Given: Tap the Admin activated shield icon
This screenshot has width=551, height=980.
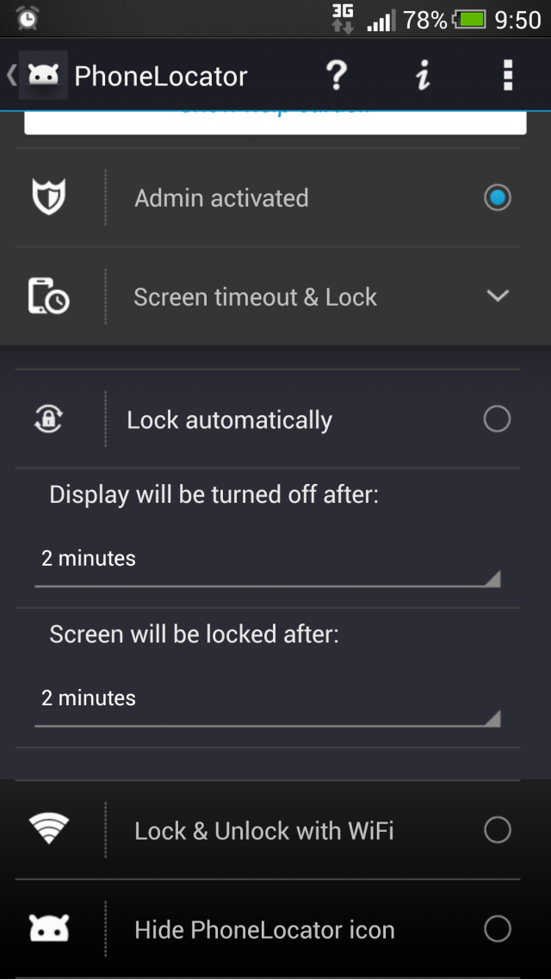Looking at the screenshot, I should 49,198.
